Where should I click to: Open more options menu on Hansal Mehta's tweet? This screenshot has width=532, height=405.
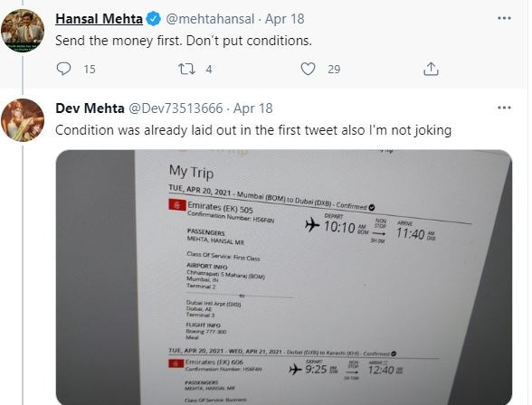tap(504, 18)
